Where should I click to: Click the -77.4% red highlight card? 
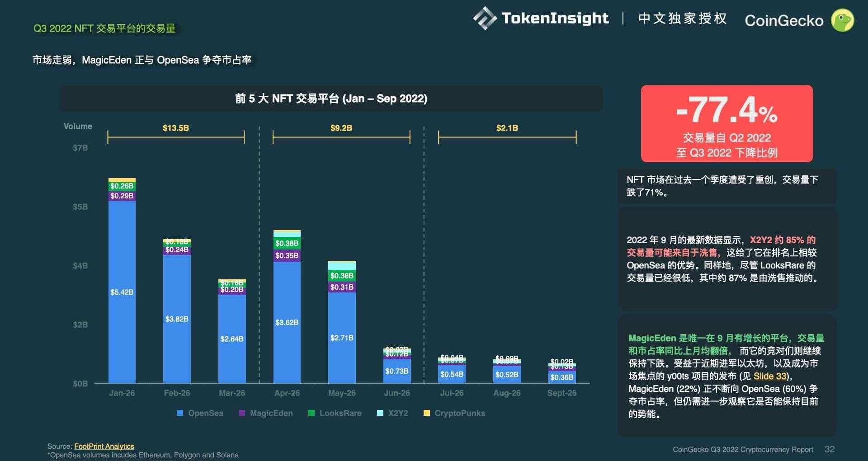pyautogui.click(x=726, y=123)
